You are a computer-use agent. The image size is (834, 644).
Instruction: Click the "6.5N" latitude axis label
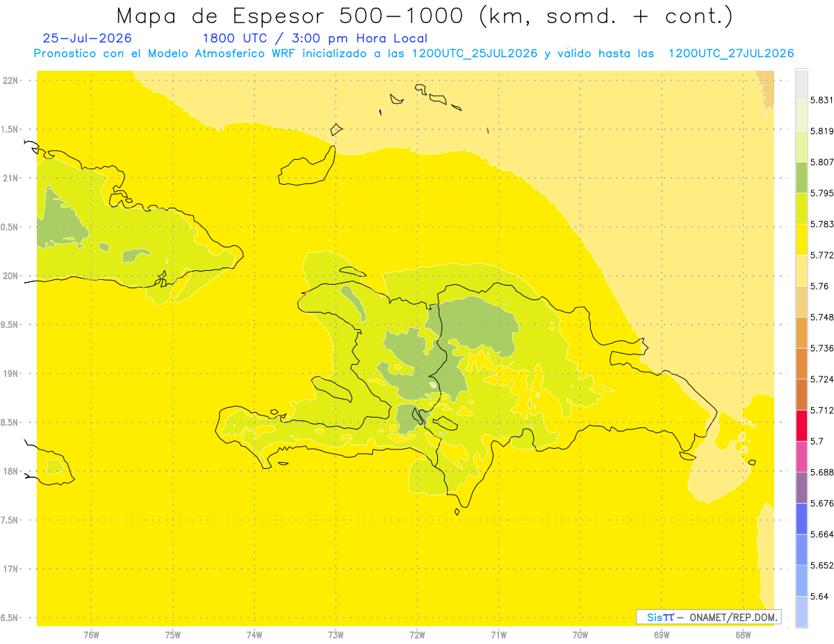[x=10, y=618]
